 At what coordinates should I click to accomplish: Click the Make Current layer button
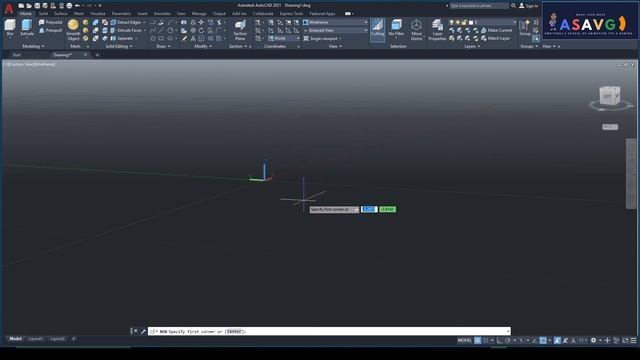pos(496,30)
